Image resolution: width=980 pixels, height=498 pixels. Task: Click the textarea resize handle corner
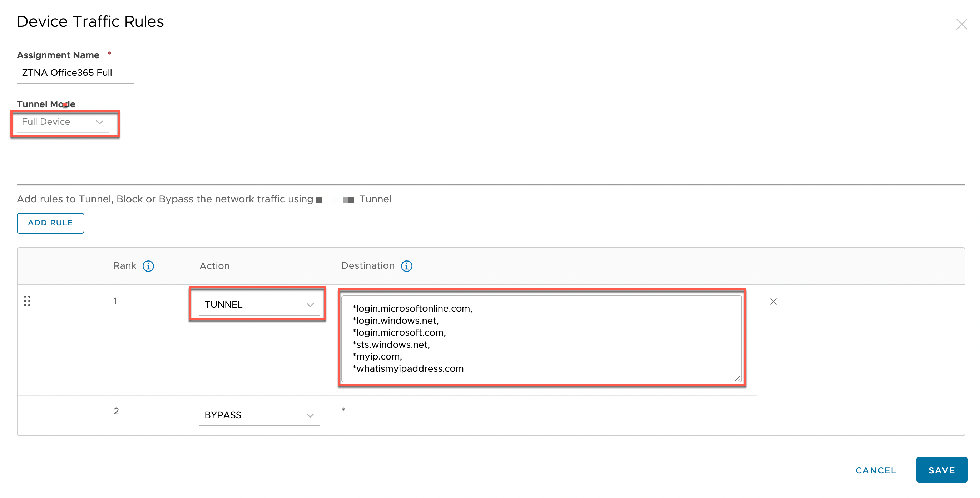pos(738,379)
